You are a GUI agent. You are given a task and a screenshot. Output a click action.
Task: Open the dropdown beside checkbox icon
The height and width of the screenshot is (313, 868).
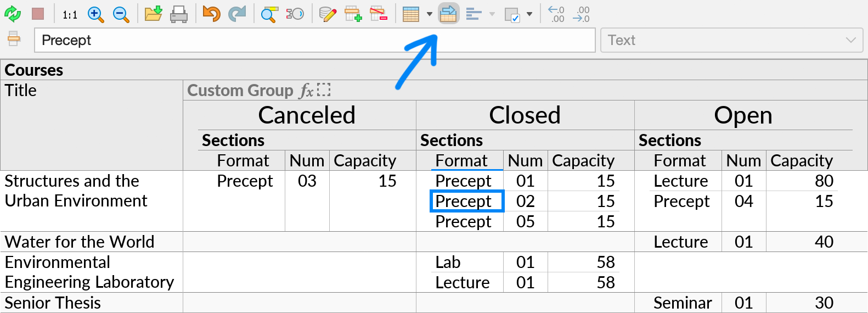[x=529, y=14]
